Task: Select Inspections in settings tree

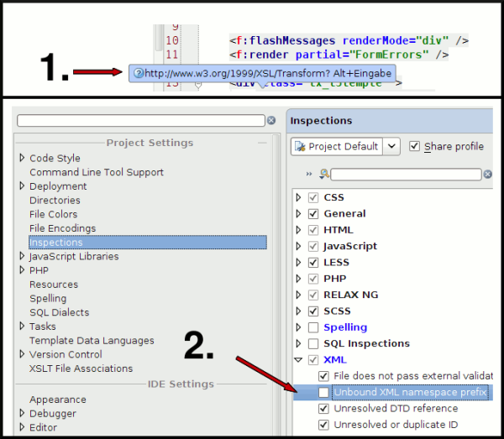Action: click(148, 242)
